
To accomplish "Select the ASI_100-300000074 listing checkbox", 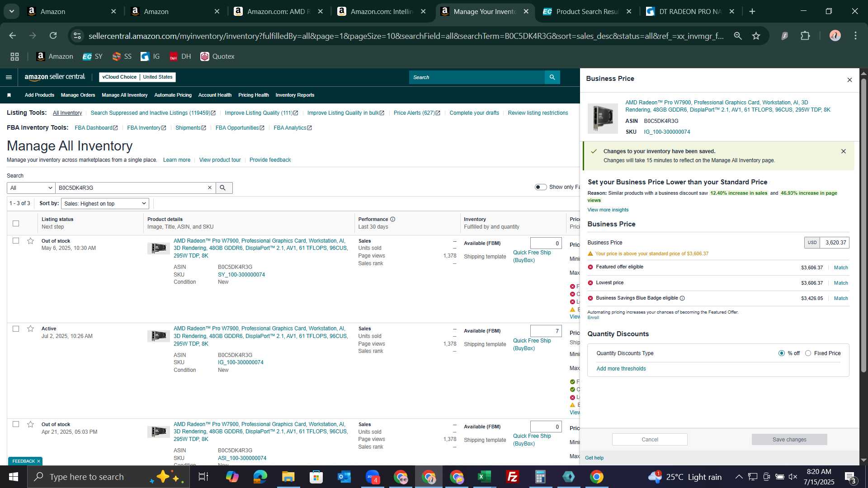I will (x=16, y=424).
